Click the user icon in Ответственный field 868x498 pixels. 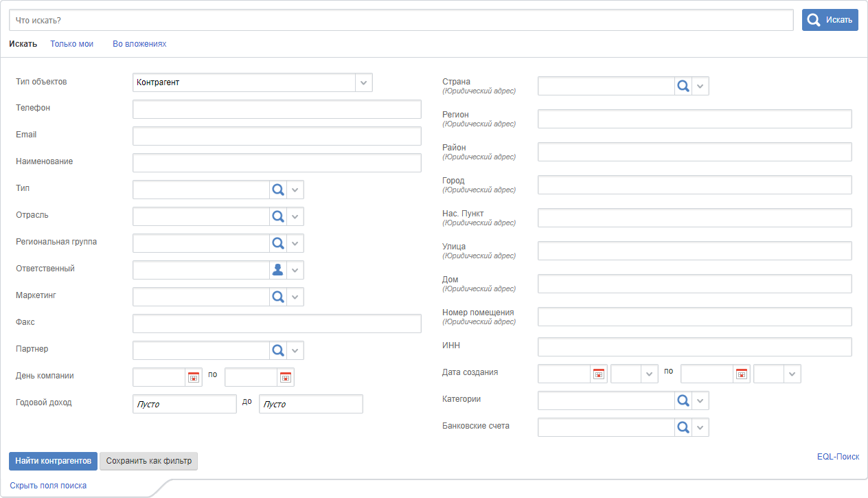[x=277, y=271]
